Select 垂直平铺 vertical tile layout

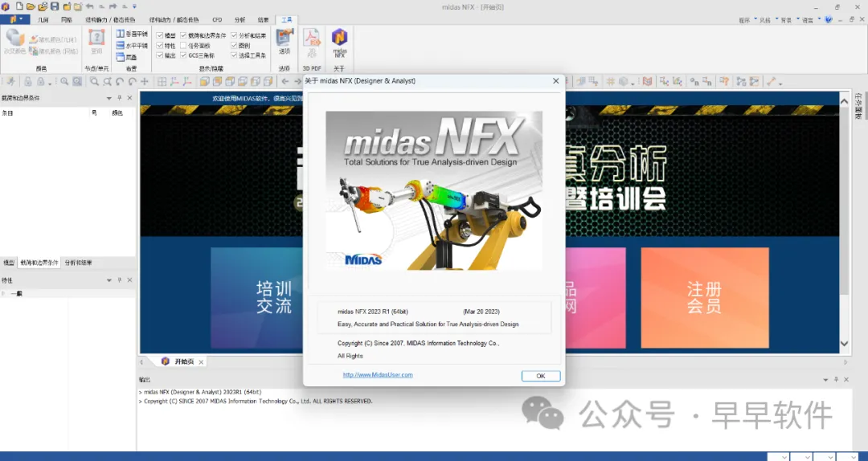tap(132, 35)
